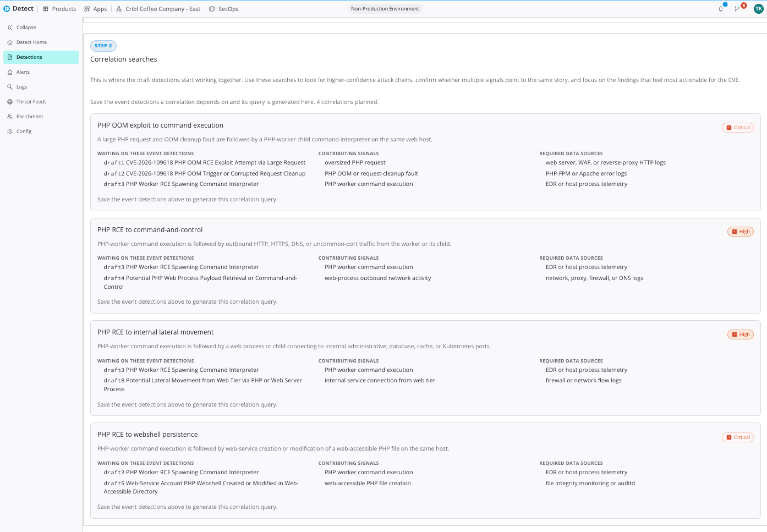Click Critical badge on PHP OOM exploit card

(x=738, y=128)
